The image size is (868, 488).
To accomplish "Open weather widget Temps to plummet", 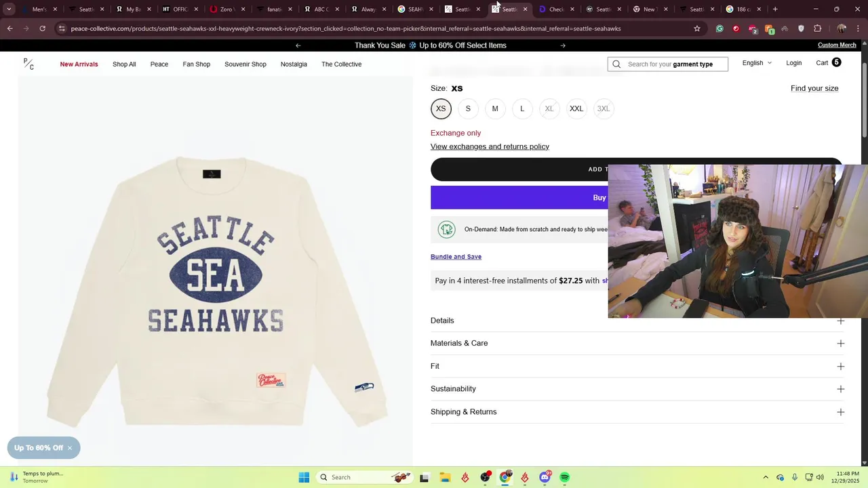I will (x=36, y=477).
